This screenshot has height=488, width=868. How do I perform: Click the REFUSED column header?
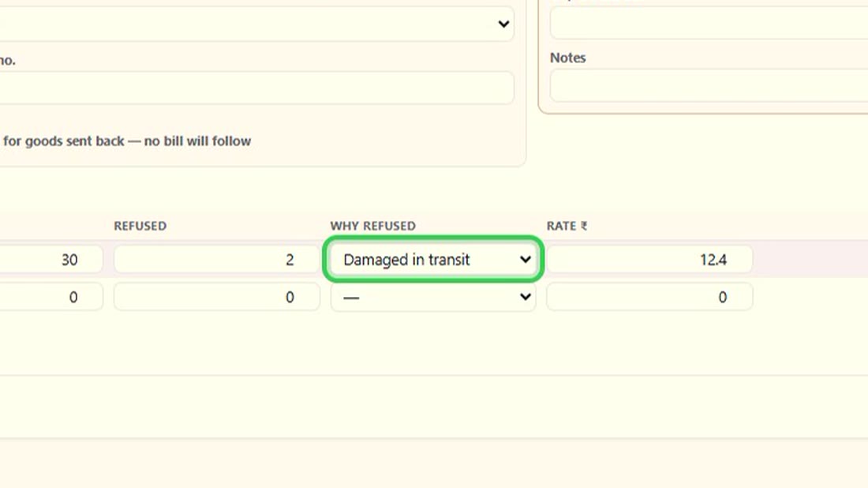pos(140,226)
